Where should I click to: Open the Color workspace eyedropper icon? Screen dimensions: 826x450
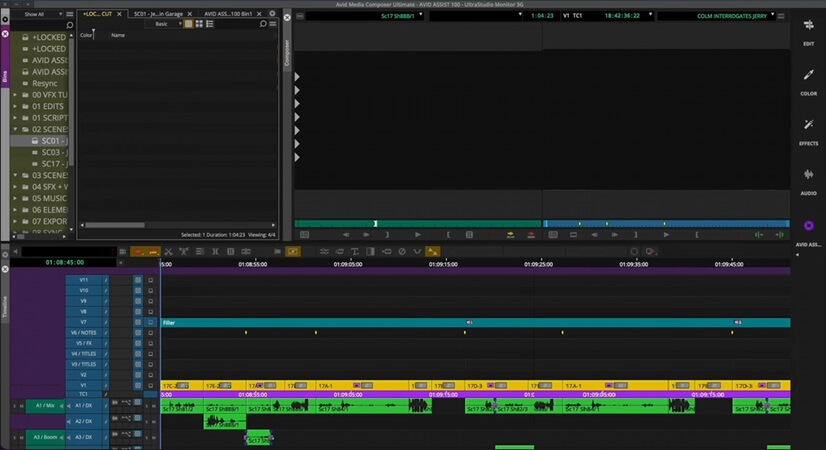(808, 75)
